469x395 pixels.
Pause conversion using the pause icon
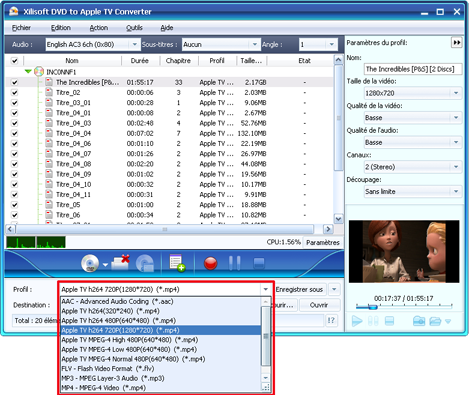(235, 263)
